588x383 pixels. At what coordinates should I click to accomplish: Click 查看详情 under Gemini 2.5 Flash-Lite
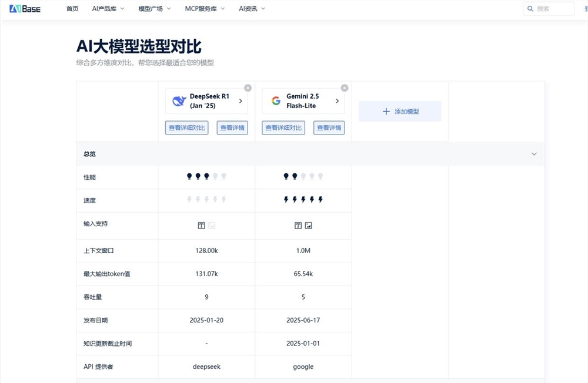click(x=329, y=128)
